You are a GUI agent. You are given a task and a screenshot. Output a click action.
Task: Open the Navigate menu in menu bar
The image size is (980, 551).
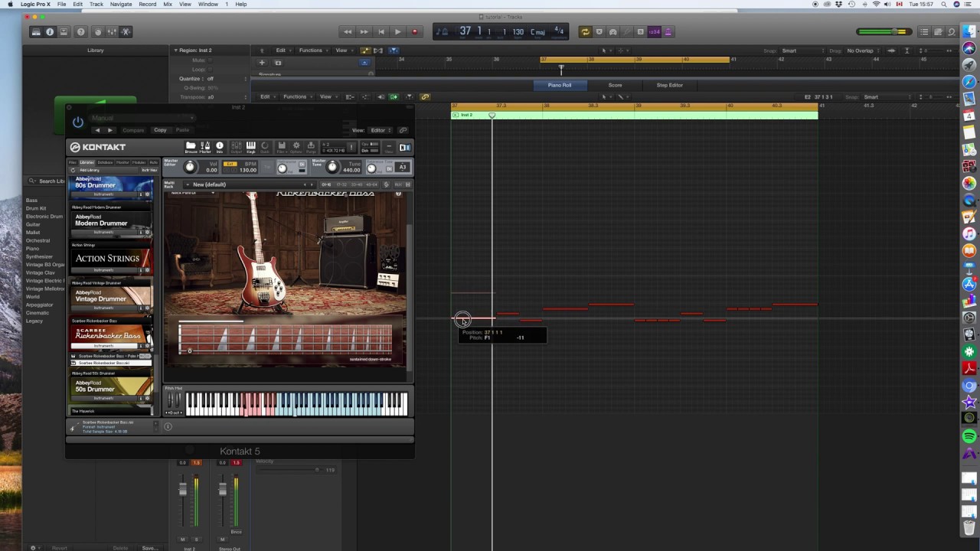[120, 5]
